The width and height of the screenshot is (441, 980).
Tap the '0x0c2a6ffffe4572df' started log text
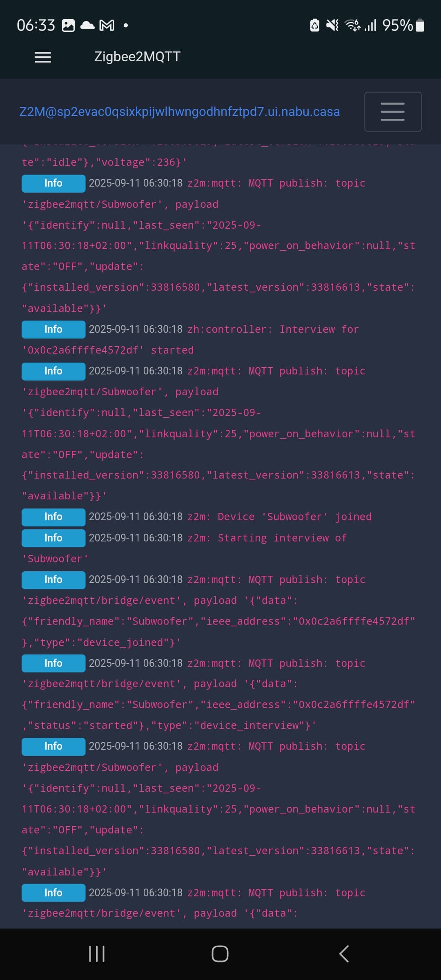point(108,350)
